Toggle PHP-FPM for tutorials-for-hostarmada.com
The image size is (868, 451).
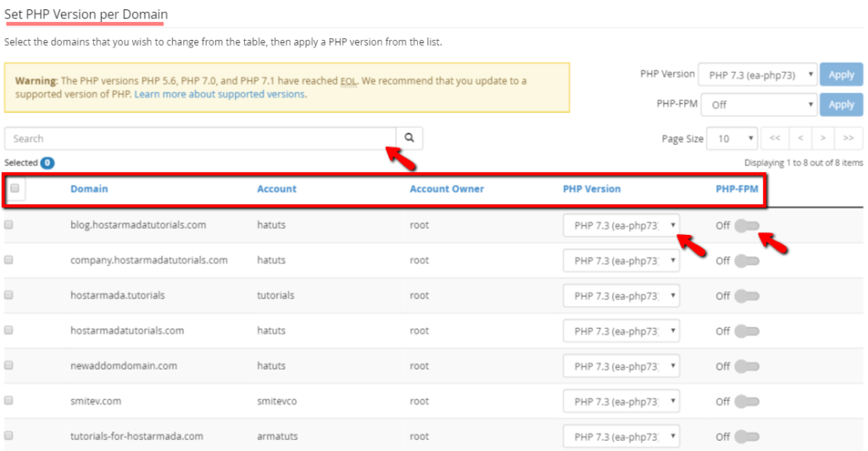tap(747, 437)
